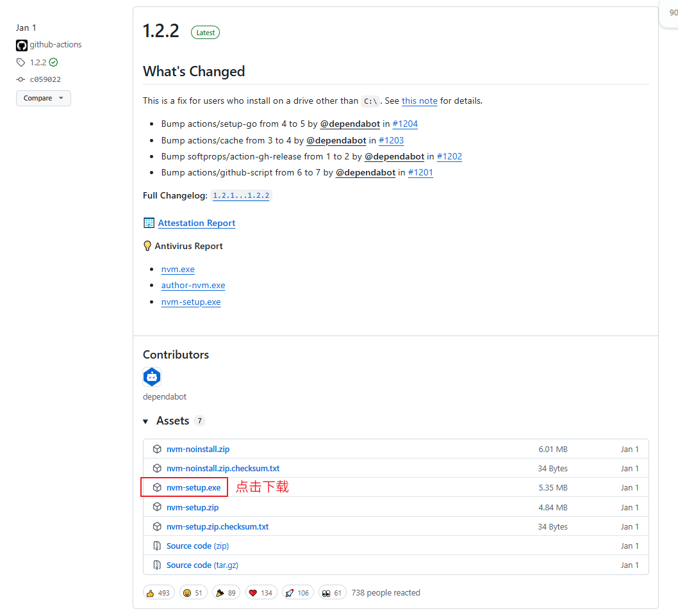Image resolution: width=678 pixels, height=616 pixels.
Task: Click file icon for Source code (tar.gz)
Action: click(x=157, y=565)
